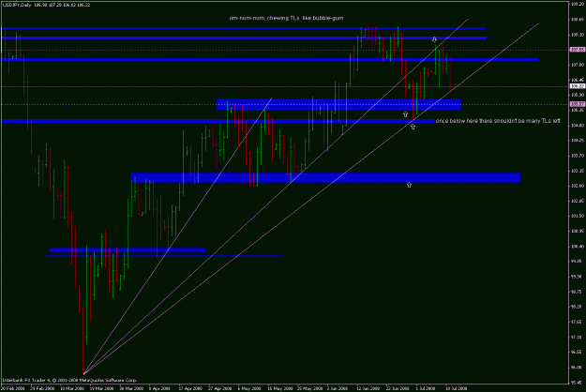Select the topmost blue horizontal resistance line
Screen dimensions: 586x392
tap(244, 28)
